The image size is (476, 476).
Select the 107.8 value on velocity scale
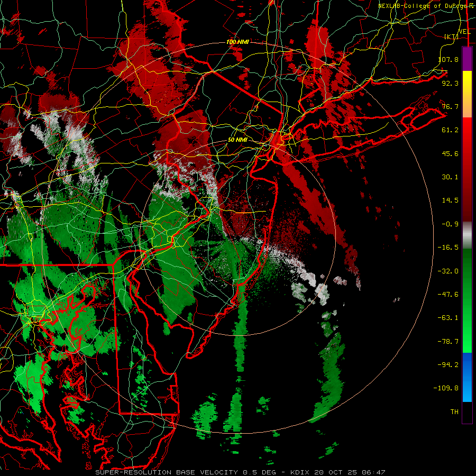pyautogui.click(x=448, y=59)
